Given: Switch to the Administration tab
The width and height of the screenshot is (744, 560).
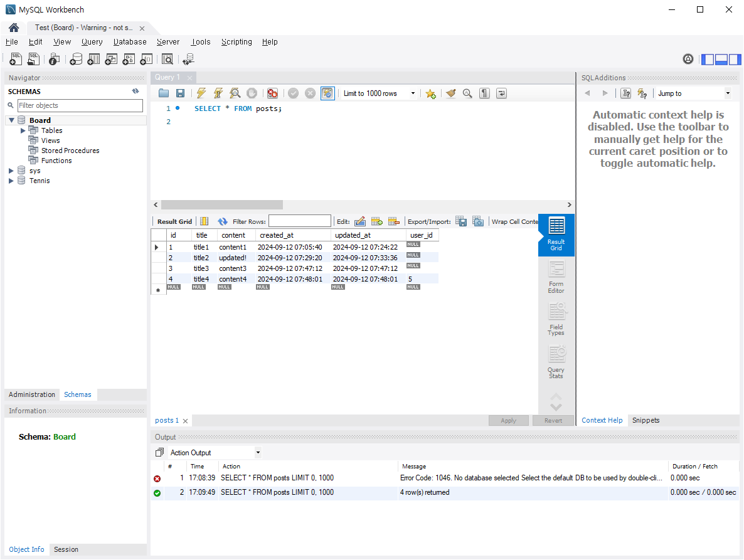Looking at the screenshot, I should [x=32, y=394].
